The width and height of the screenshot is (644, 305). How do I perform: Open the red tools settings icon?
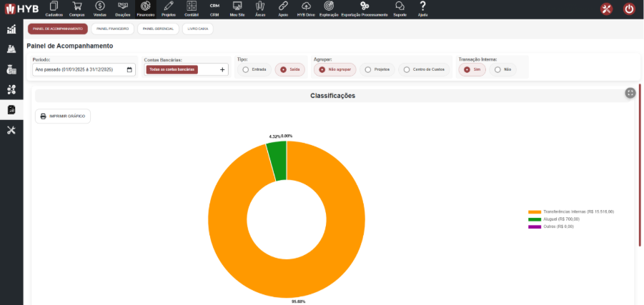click(x=607, y=9)
